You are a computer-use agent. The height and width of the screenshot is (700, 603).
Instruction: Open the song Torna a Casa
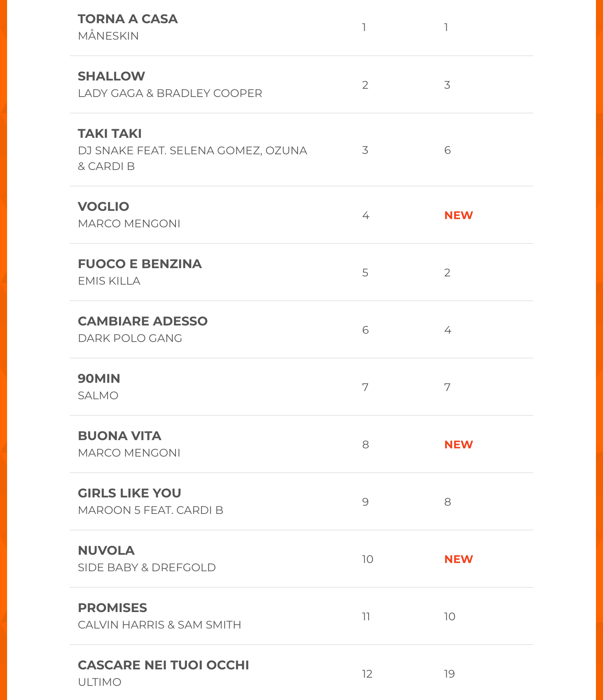[x=128, y=19]
